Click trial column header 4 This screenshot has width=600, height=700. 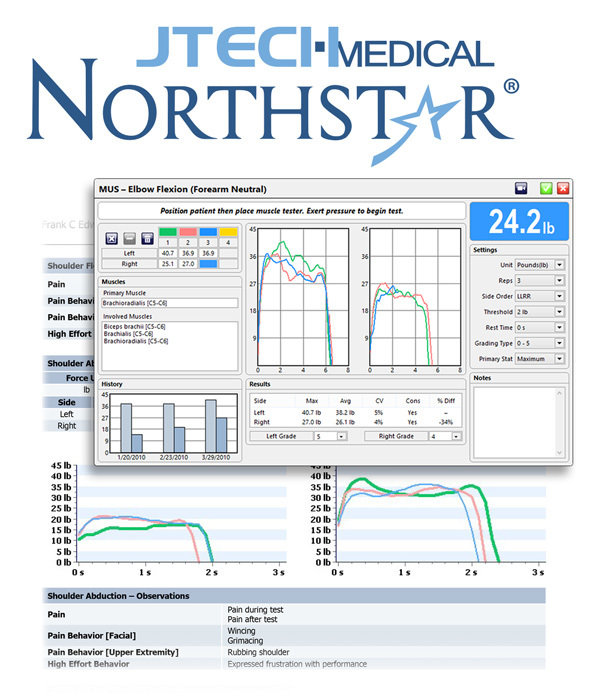(x=228, y=242)
